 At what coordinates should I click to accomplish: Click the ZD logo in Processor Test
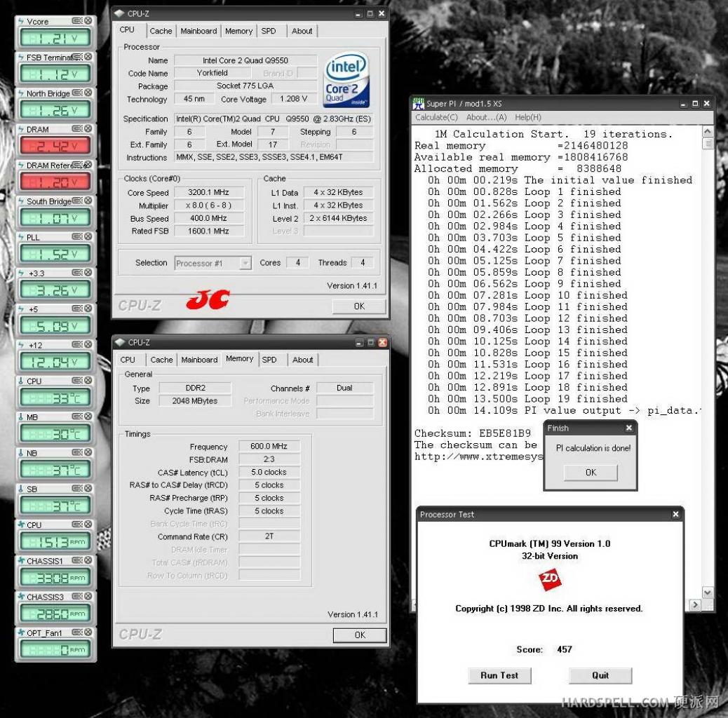[550, 579]
